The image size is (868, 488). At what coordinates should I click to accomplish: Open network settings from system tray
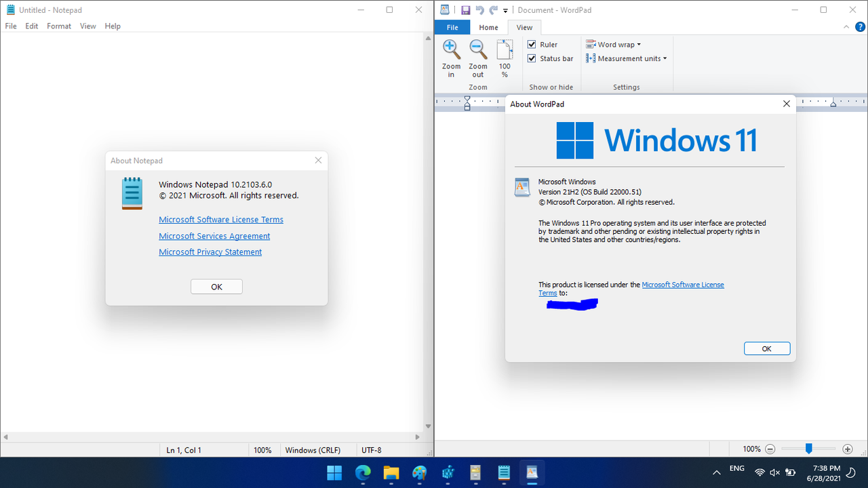point(759,472)
